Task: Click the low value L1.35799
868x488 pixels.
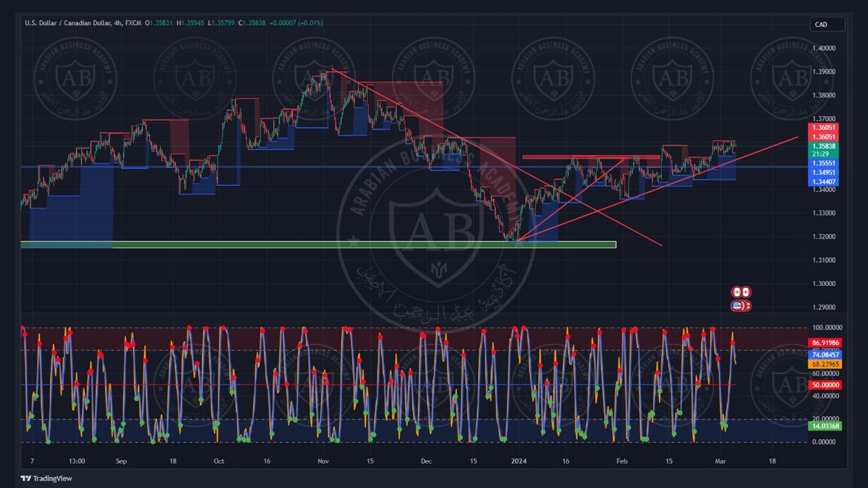Action: (x=222, y=23)
